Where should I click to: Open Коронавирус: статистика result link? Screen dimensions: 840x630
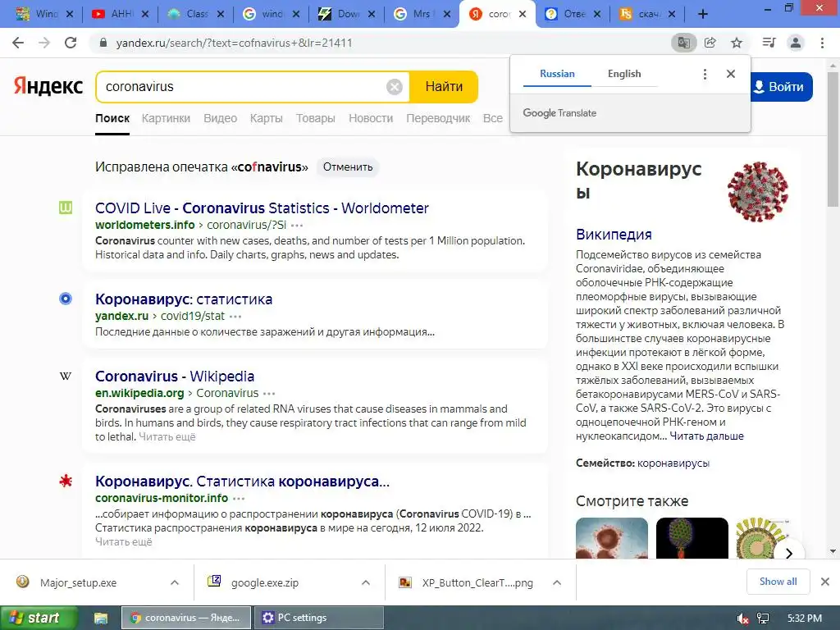coord(184,299)
